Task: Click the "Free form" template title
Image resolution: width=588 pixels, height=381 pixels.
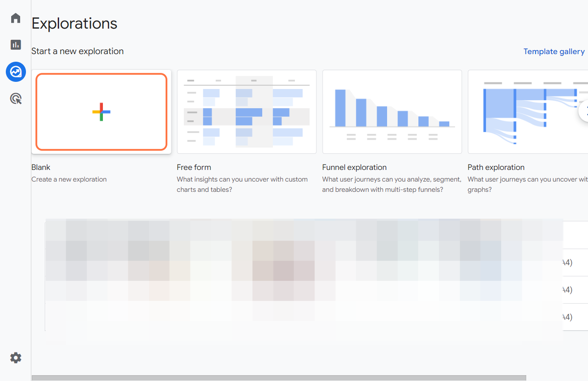Action: 194,167
